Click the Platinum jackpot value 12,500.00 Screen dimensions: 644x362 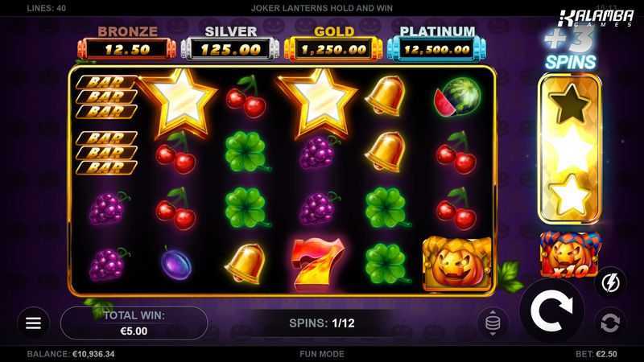[x=437, y=50]
